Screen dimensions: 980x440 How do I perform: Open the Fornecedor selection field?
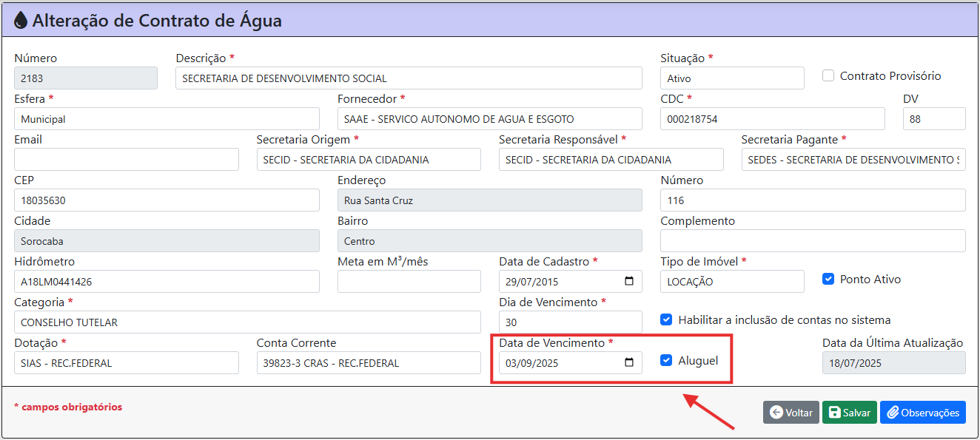click(489, 119)
